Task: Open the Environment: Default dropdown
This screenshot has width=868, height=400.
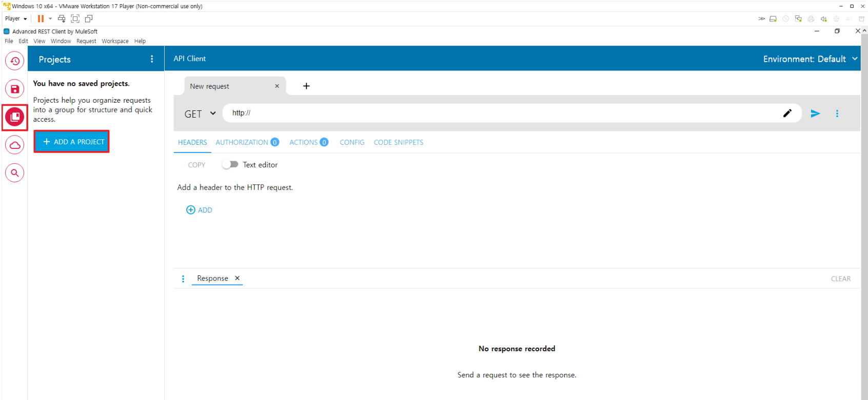Action: 810,59
